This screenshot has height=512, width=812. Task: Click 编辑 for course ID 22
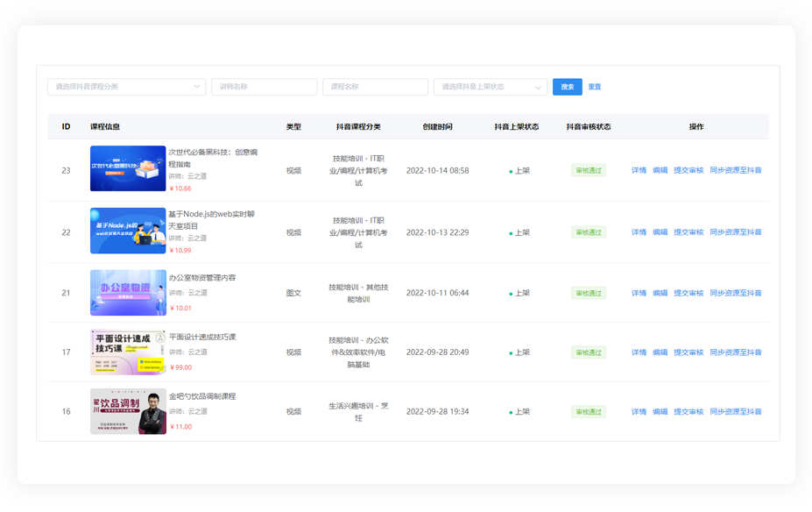(660, 232)
